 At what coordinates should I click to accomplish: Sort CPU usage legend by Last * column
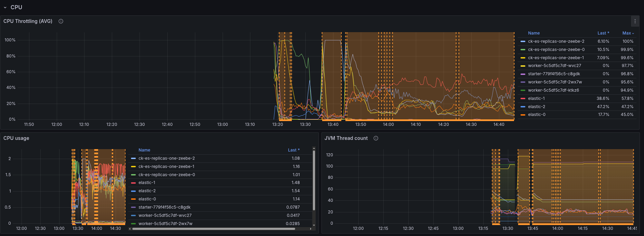coord(294,150)
